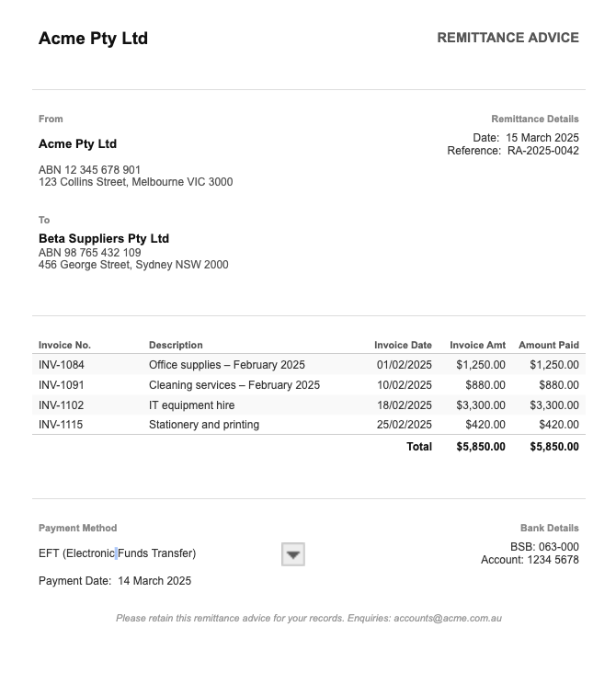Click the Amount Paid column header
This screenshot has width=616, height=695.
[549, 346]
